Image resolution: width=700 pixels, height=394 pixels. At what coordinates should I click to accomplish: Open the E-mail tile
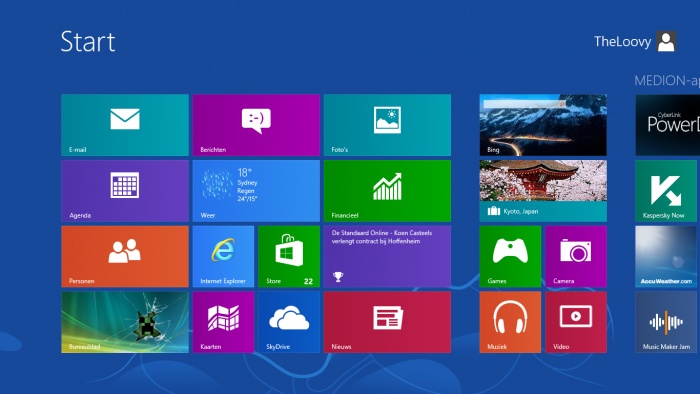coord(125,125)
